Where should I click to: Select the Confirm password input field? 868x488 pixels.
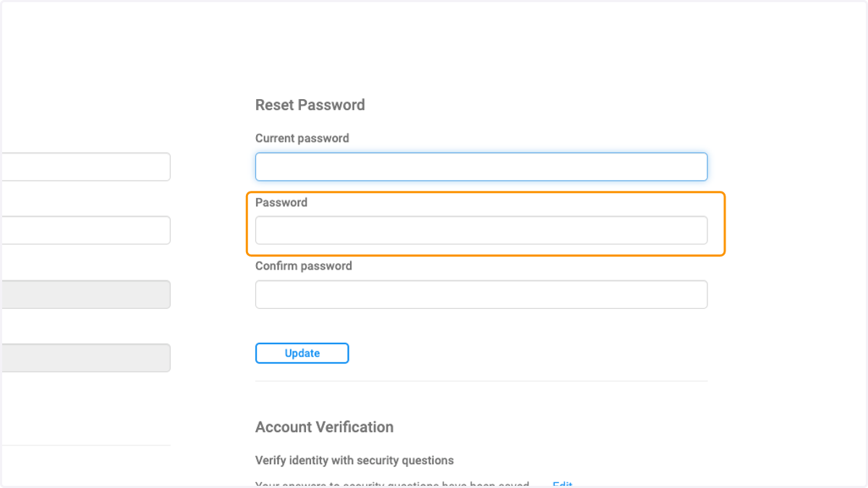481,294
